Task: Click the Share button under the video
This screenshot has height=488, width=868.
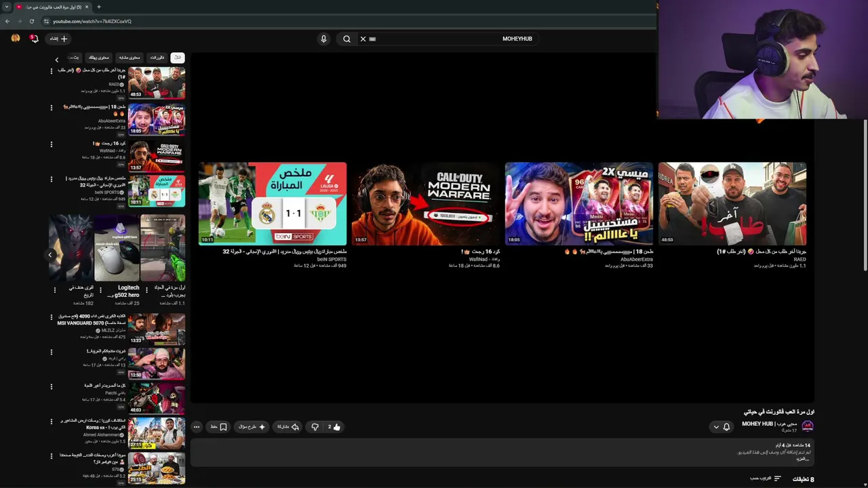Action: (288, 427)
